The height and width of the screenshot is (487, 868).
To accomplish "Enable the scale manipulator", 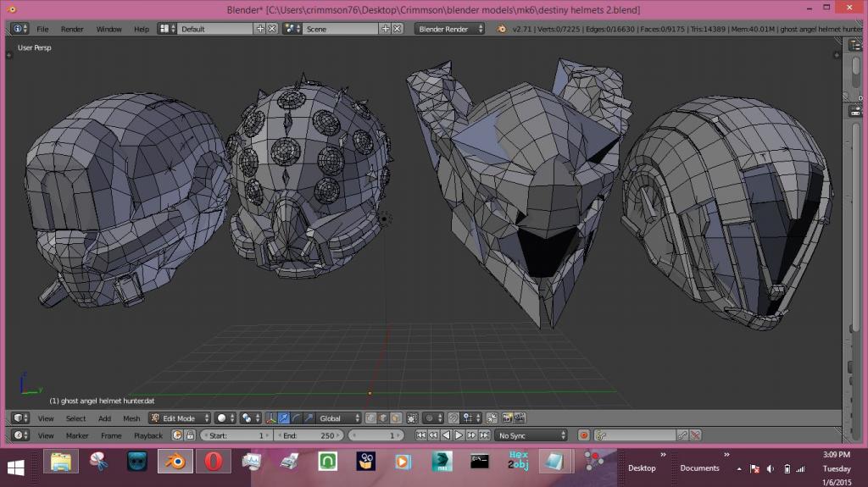I will click(x=309, y=418).
